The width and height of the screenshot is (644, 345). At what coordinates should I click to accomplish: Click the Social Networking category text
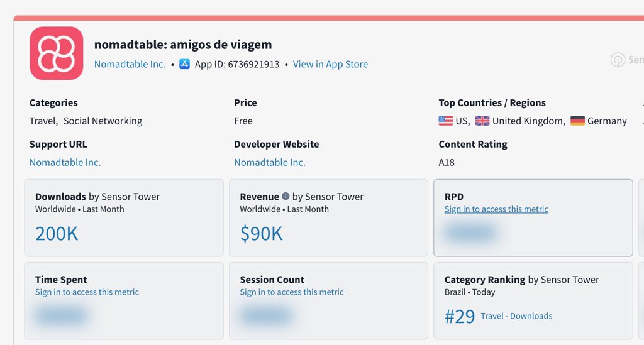point(103,121)
